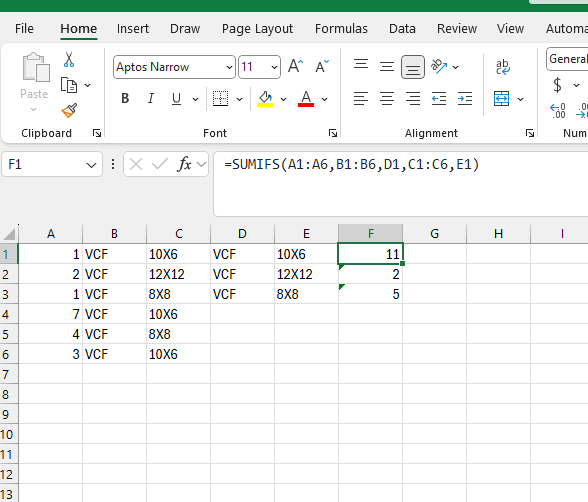Switch to the Insert tab
This screenshot has width=588, height=502.
click(x=133, y=29)
